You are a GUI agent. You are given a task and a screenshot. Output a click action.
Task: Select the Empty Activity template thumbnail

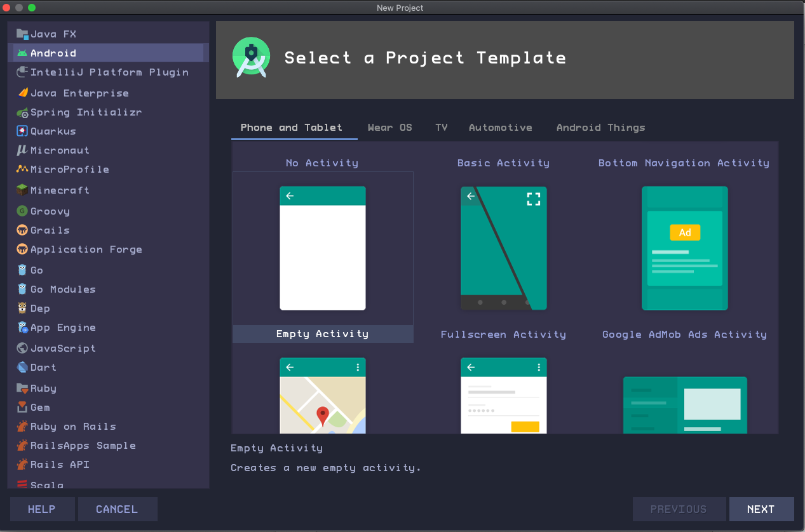click(323, 248)
